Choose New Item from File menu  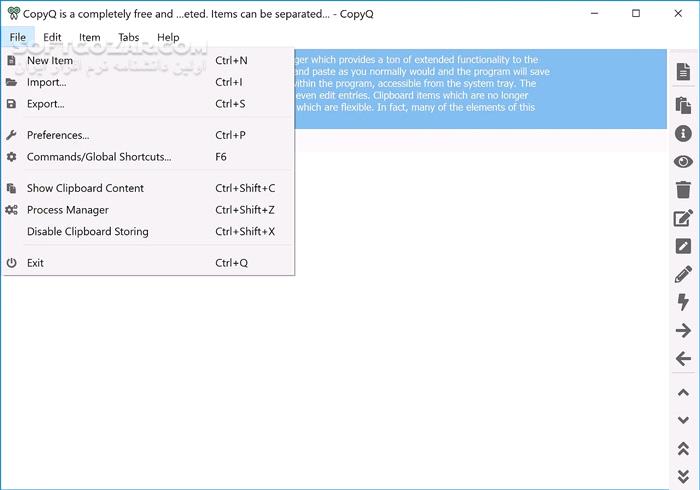[x=148, y=60]
